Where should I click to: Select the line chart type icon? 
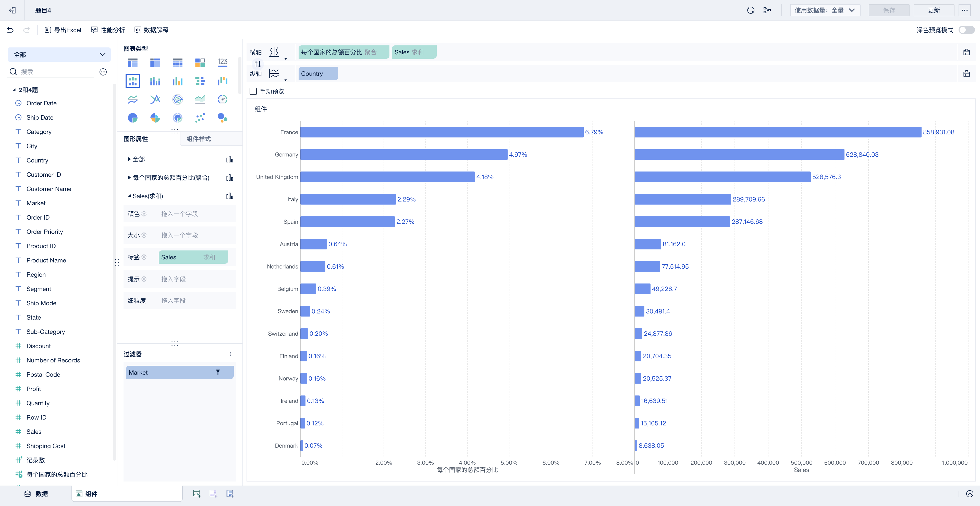coord(132,100)
